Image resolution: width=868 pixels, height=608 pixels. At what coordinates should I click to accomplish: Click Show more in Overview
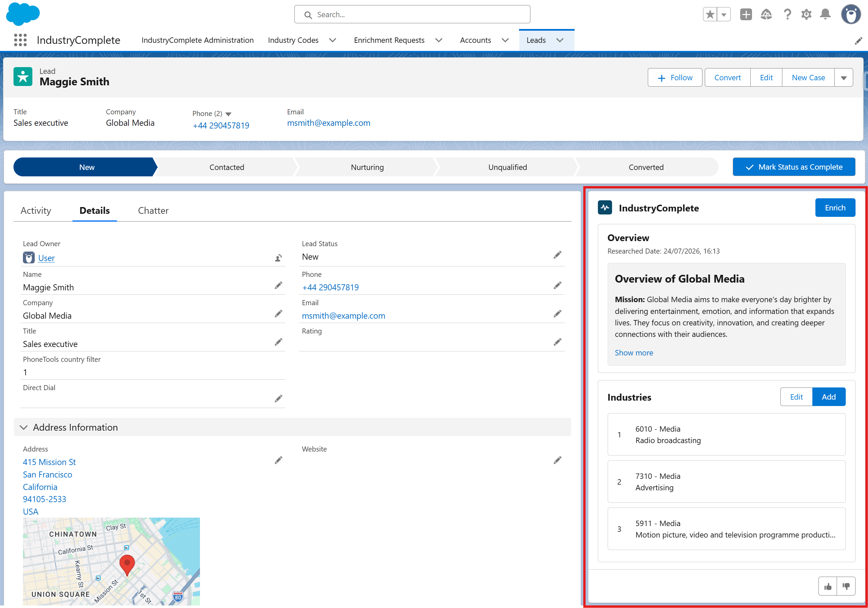point(634,353)
